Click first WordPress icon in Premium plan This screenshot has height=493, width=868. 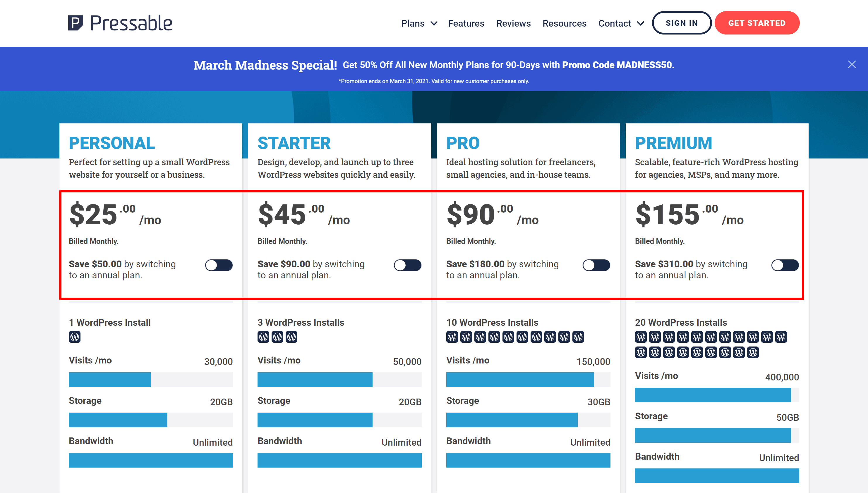click(641, 337)
